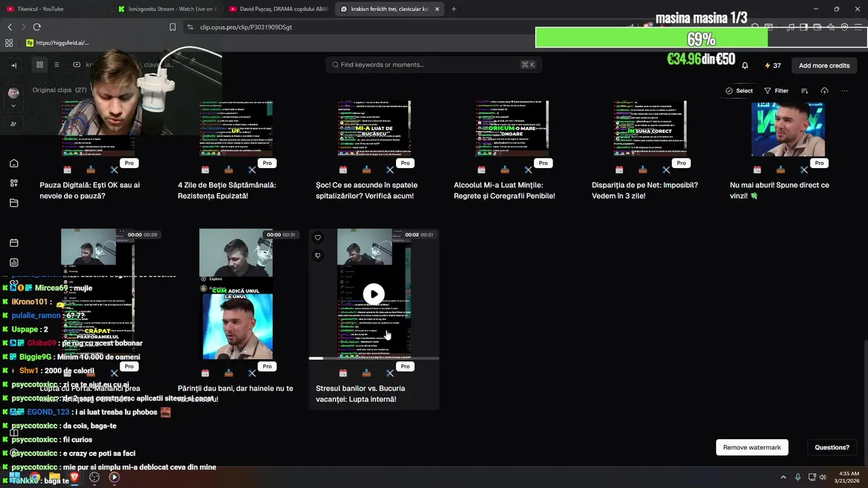Click the cloud upload icon
This screenshot has height=488, width=868.
[825, 91]
